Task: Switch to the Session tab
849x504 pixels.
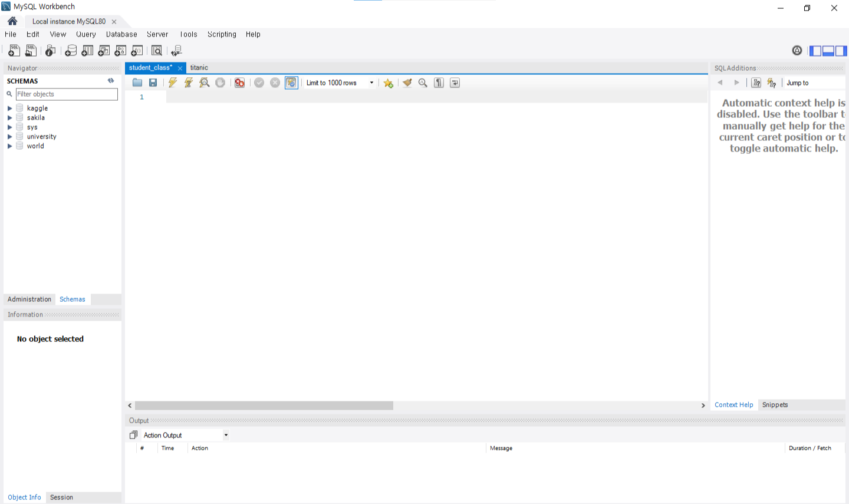Action: tap(61, 498)
